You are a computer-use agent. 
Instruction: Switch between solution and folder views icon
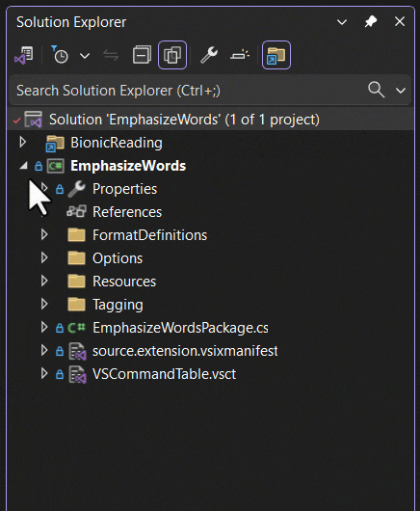pos(24,55)
